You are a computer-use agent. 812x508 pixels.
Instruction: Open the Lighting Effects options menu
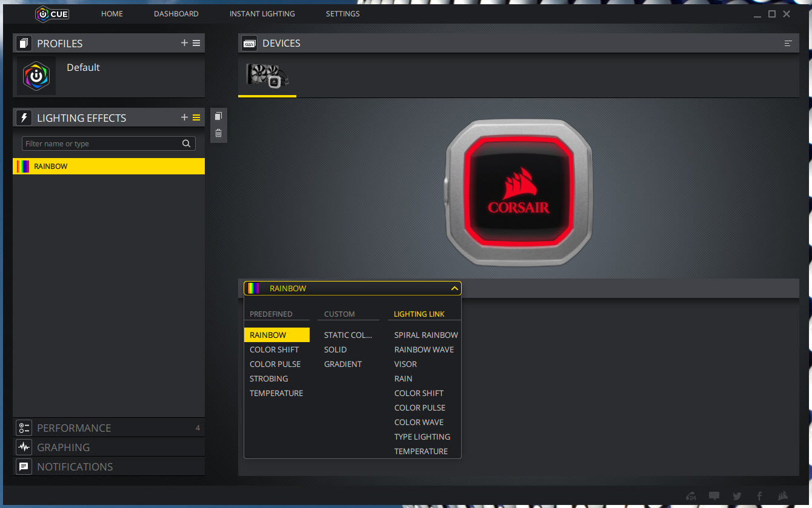(x=196, y=117)
